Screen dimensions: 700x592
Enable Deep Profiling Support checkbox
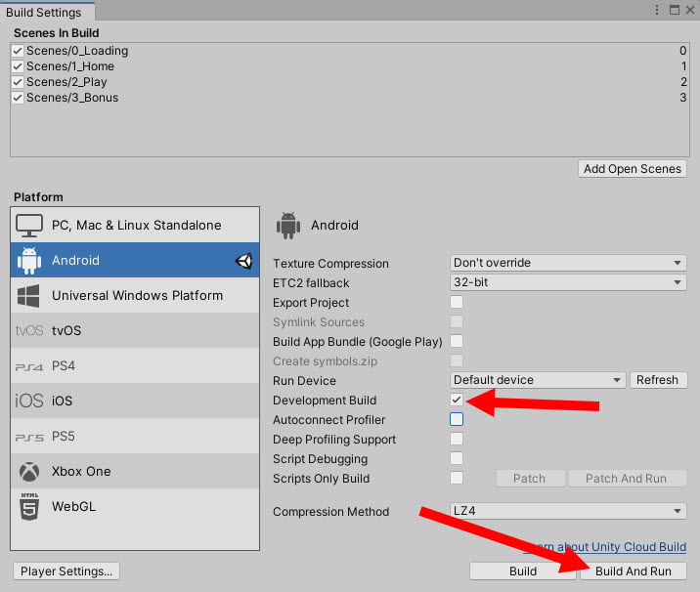point(457,439)
